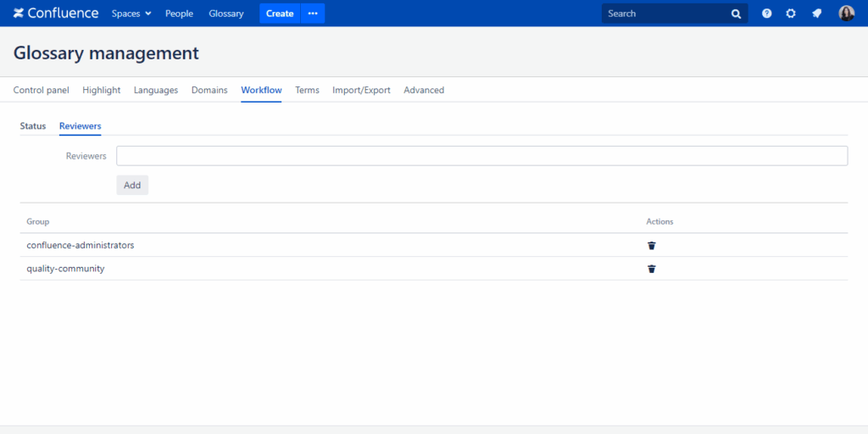868x434 pixels.
Task: Click the Confluence logo in header
Action: (x=56, y=14)
